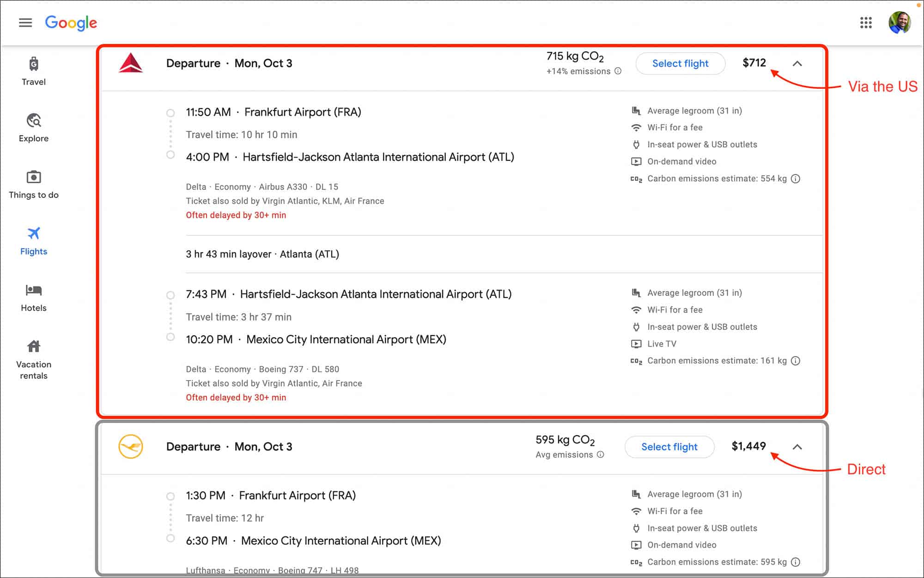This screenshot has width=924, height=578.
Task: Click the power outlet icon for DL 580
Action: 636,327
